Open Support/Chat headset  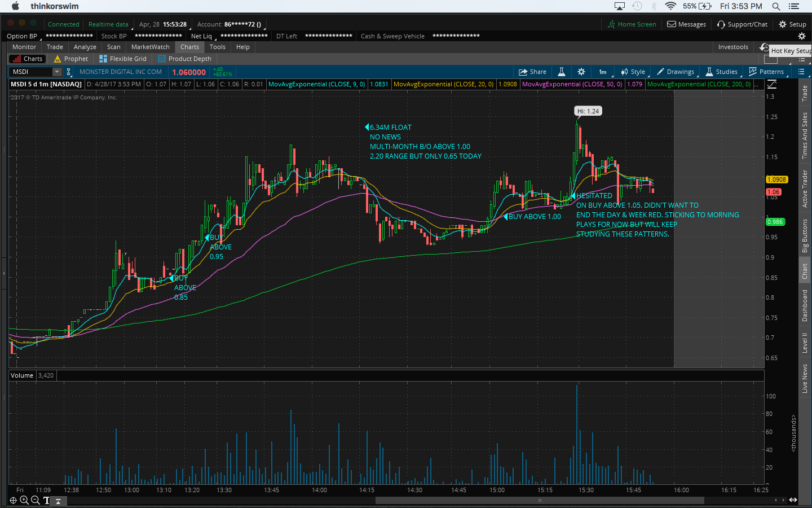742,24
